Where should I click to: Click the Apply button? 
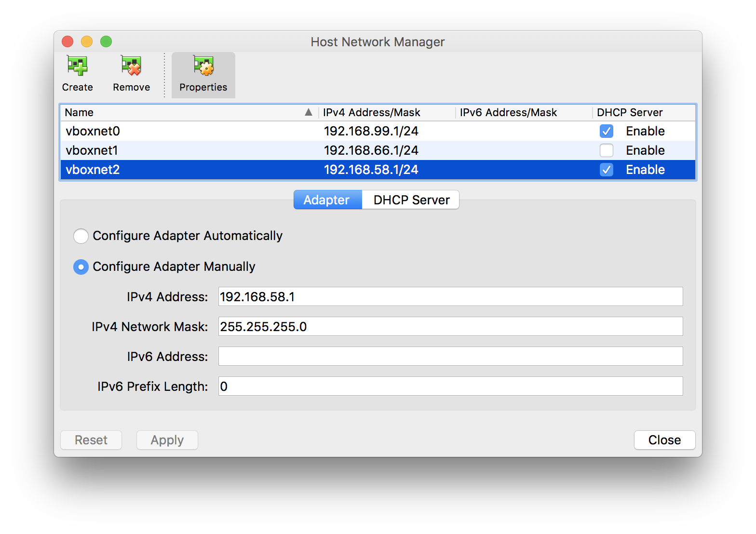[167, 440]
